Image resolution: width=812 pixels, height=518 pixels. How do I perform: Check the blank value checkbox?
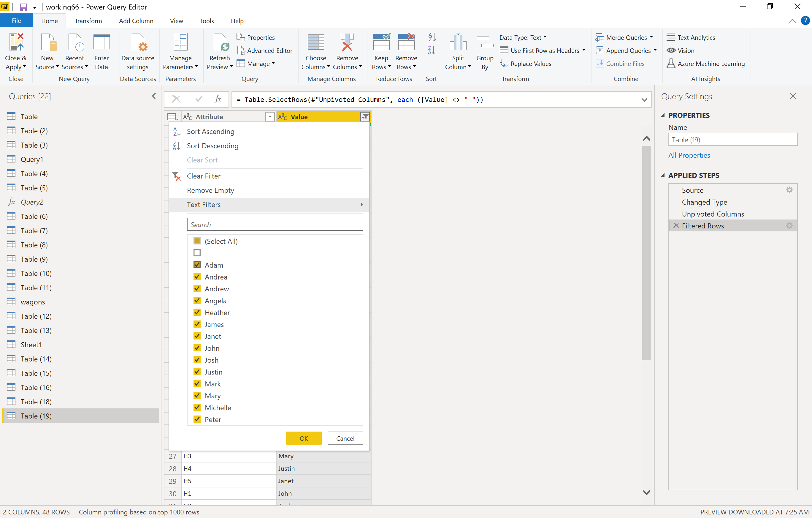point(197,253)
